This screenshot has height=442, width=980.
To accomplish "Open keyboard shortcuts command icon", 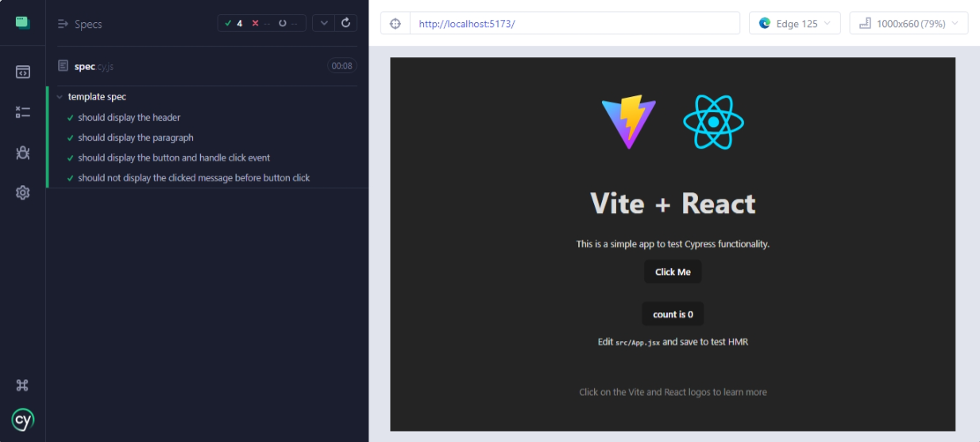I will click(22, 386).
